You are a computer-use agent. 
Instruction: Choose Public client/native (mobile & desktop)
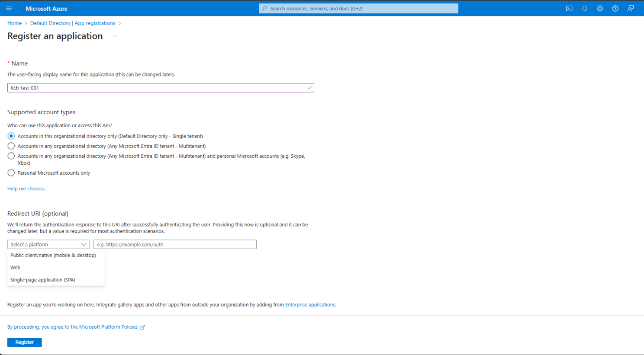pyautogui.click(x=53, y=255)
